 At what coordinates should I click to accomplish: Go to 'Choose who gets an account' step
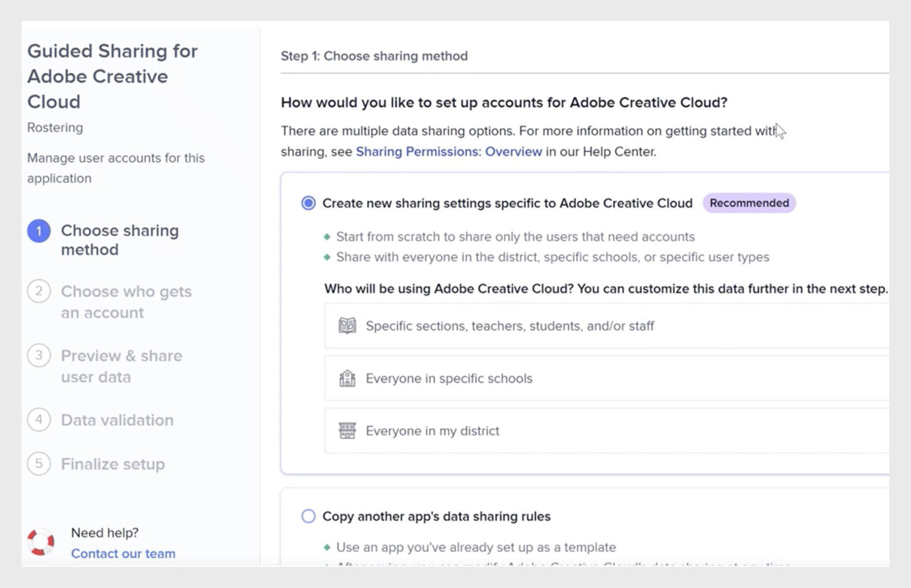(x=126, y=302)
